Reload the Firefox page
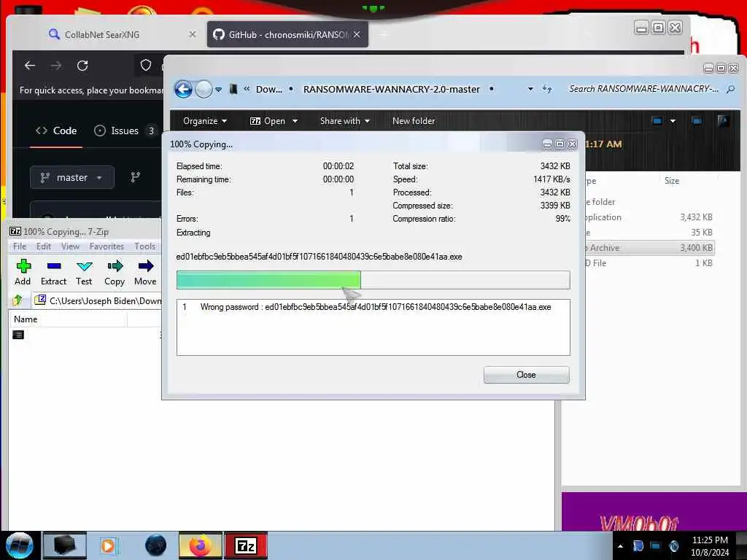The width and height of the screenshot is (747, 560). [82, 65]
